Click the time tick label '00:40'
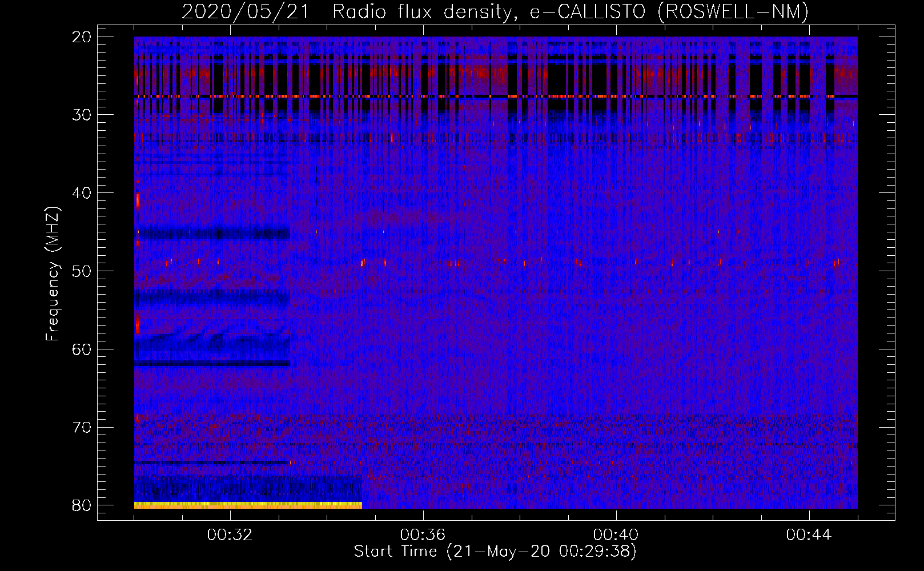 tap(616, 535)
